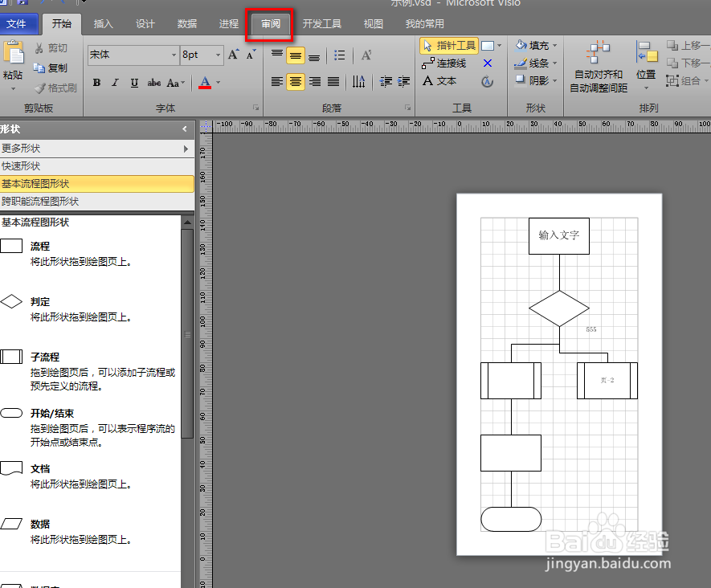This screenshot has height=588, width=711.
Task: Open the Position (位置) dropdown
Action: click(x=646, y=66)
